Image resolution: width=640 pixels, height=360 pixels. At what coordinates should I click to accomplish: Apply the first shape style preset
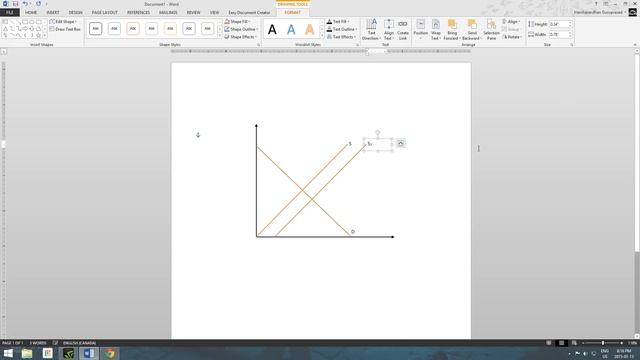(96, 29)
